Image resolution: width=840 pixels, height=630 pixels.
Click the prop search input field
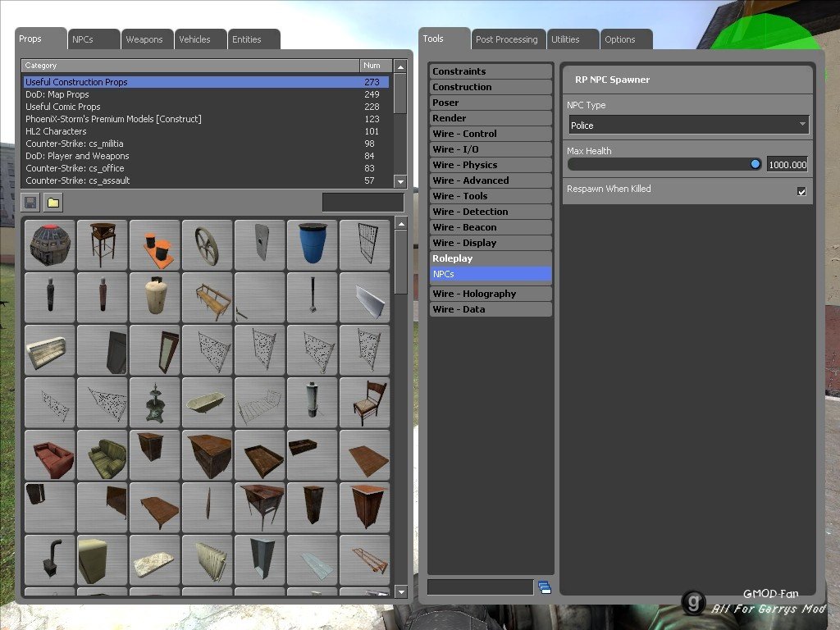[363, 203]
